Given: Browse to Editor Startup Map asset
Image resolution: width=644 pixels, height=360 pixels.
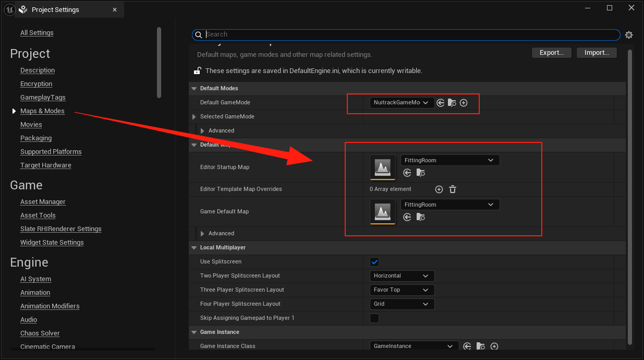Looking at the screenshot, I should click(x=420, y=173).
